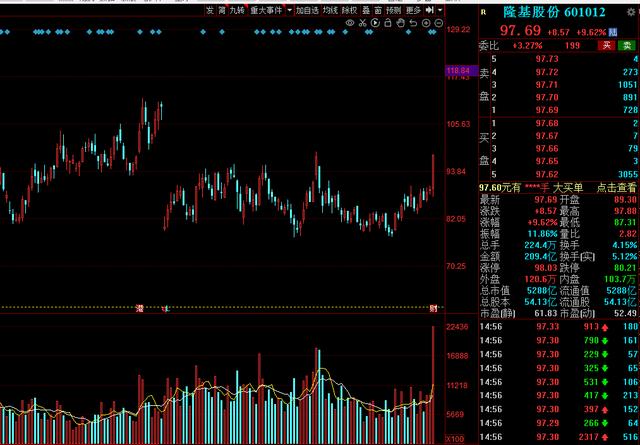This screenshot has width=640, height=445.
Task: Start chart replay with the play icon
Action: tap(375, 23)
